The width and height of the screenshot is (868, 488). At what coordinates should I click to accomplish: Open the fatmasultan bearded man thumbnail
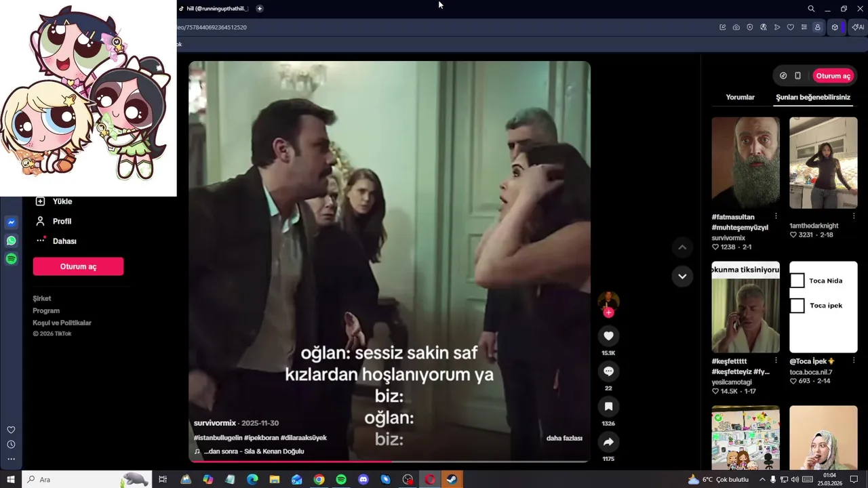tap(745, 163)
